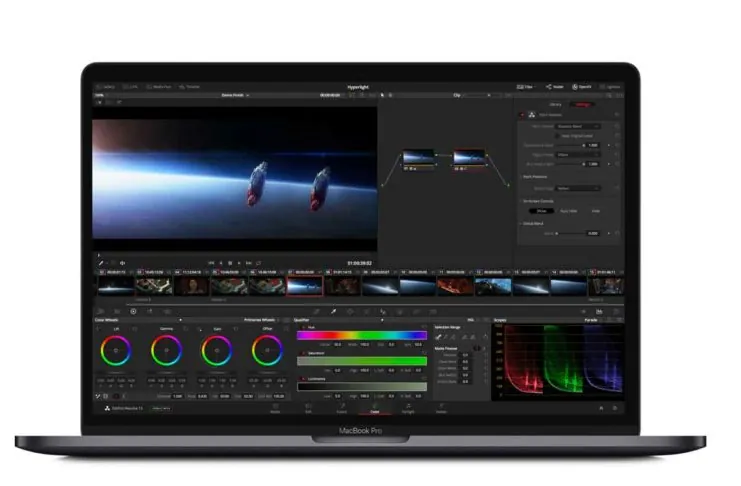741x486 pixels.
Task: Choose the Selection Range picker tool
Action: click(x=438, y=337)
